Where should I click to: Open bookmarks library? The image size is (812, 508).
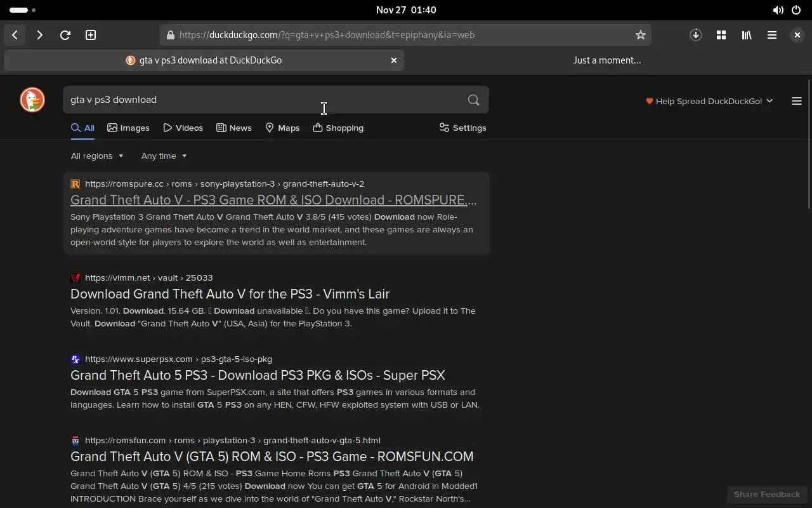(x=747, y=35)
